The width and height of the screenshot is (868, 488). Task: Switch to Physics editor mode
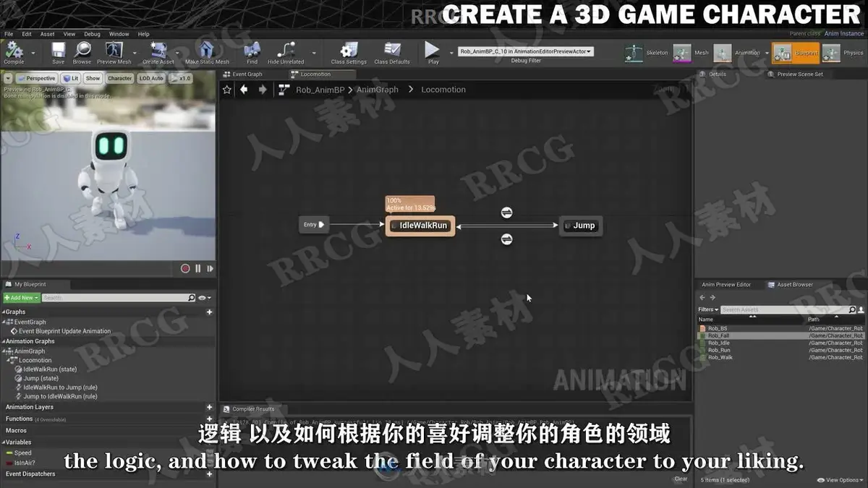(843, 53)
